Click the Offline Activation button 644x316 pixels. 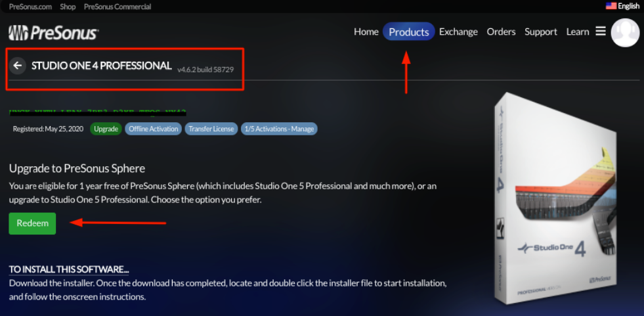[153, 129]
